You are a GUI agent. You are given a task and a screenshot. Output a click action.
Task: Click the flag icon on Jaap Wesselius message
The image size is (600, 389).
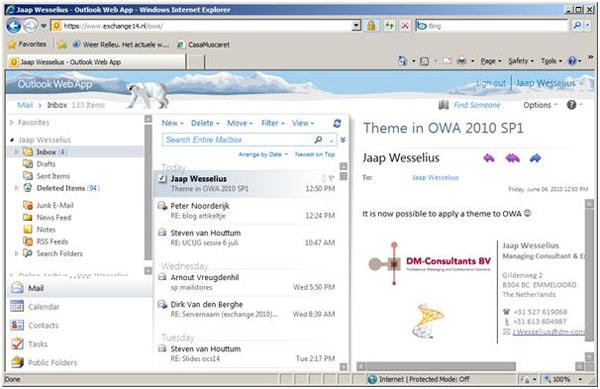click(x=331, y=178)
